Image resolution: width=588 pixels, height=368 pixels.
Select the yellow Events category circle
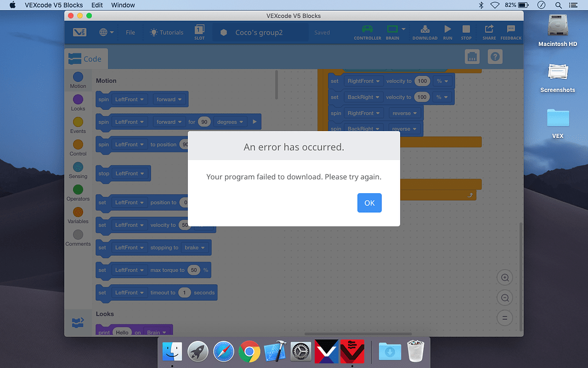[78, 122]
